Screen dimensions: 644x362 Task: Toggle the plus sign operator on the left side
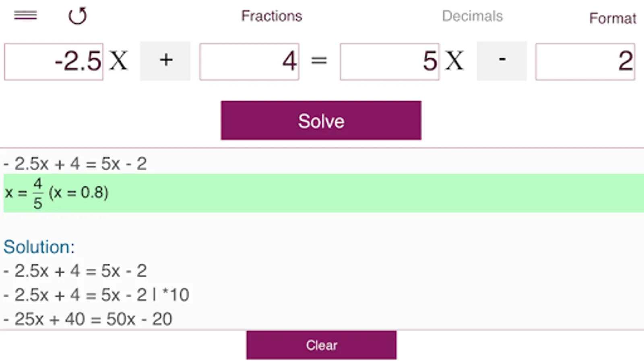pos(165,61)
